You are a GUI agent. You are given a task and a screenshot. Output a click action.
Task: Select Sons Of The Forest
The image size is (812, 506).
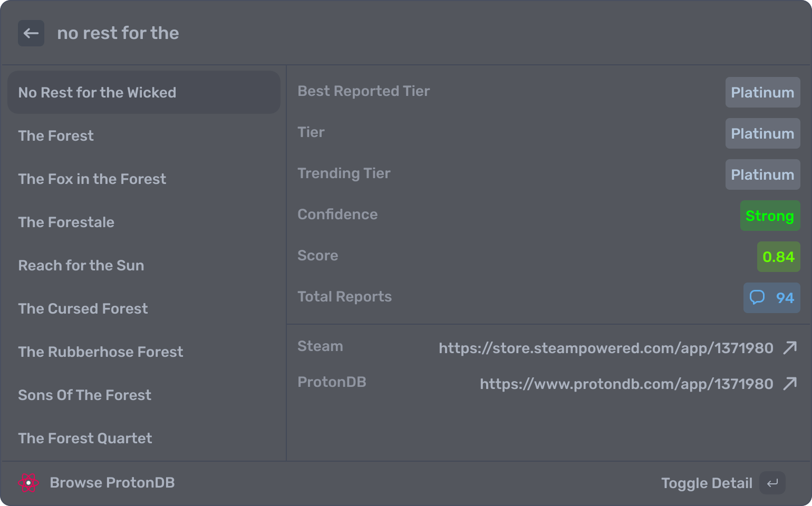coord(85,395)
